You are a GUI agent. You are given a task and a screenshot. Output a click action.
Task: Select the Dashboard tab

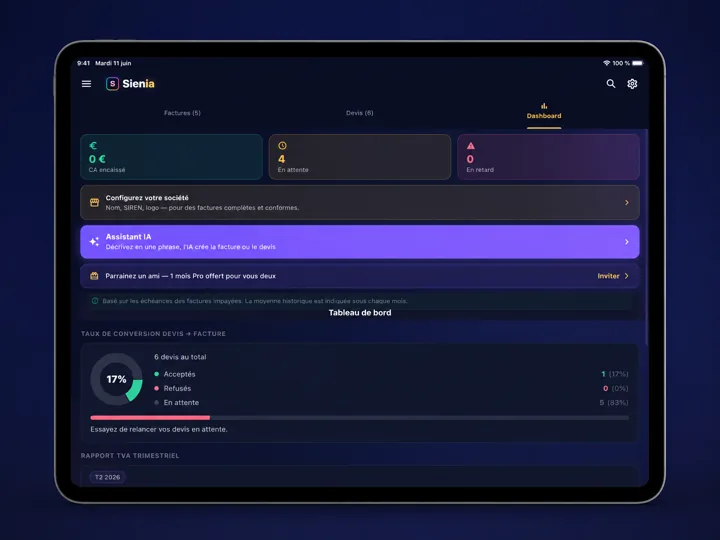point(544,112)
